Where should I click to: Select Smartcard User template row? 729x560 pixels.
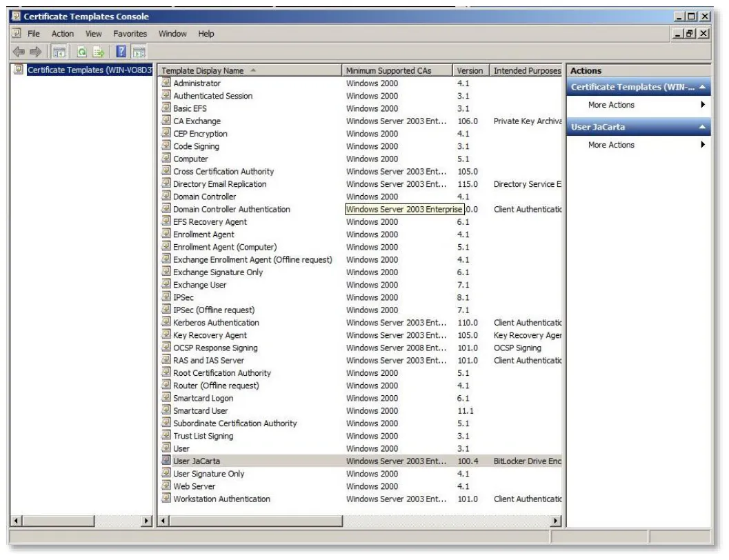tap(360, 411)
